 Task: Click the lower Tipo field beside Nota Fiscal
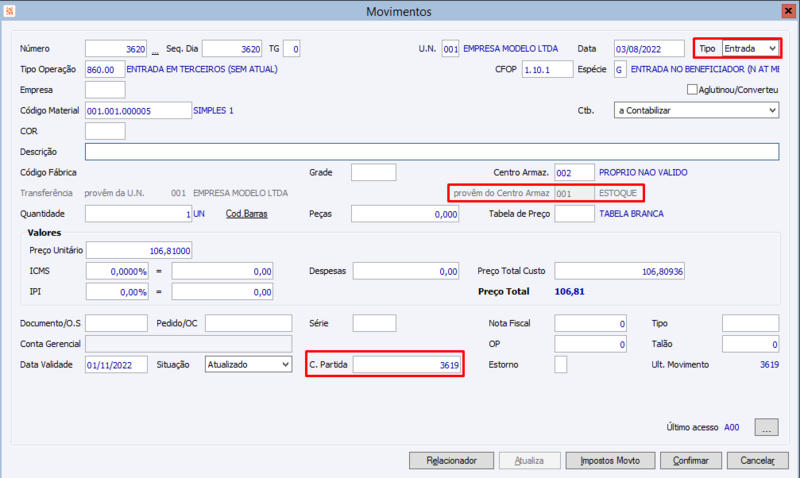coord(751,323)
